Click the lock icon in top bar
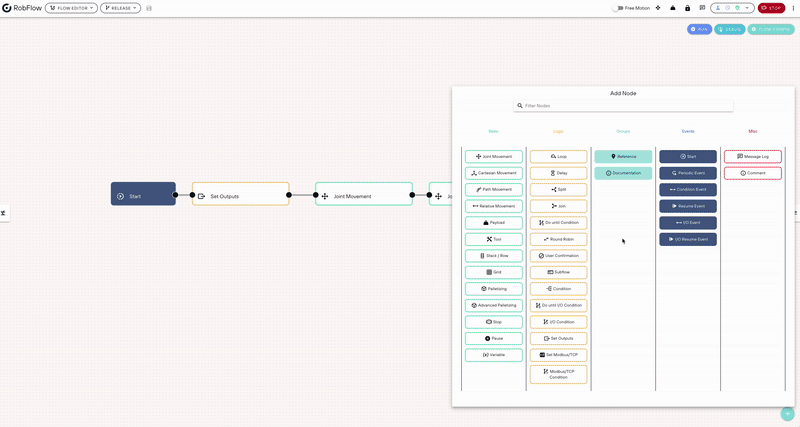The height and width of the screenshot is (427, 800). (x=688, y=8)
